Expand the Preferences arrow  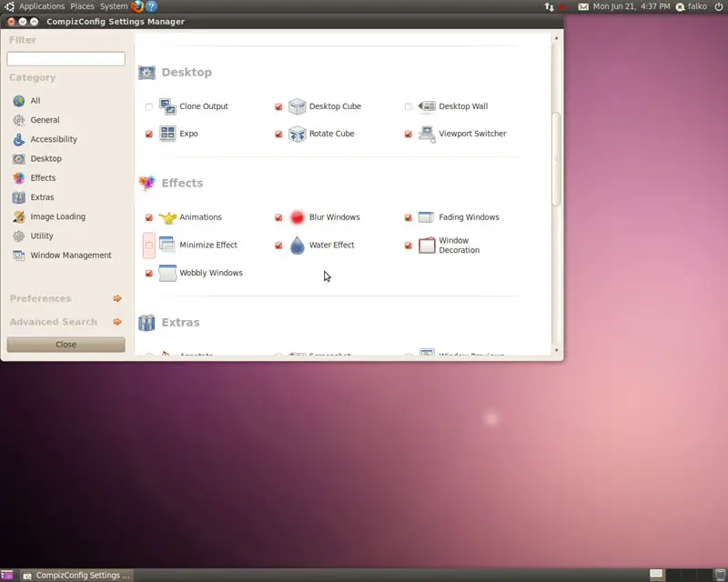pyautogui.click(x=117, y=298)
